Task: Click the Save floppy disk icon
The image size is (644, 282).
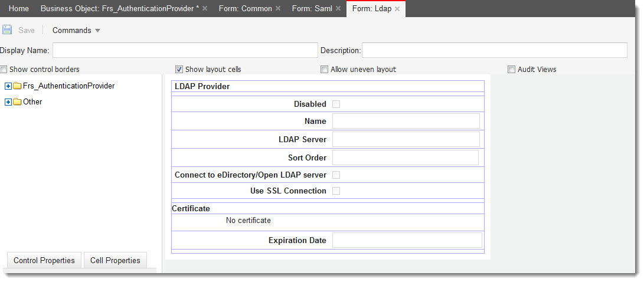Action: [7, 30]
